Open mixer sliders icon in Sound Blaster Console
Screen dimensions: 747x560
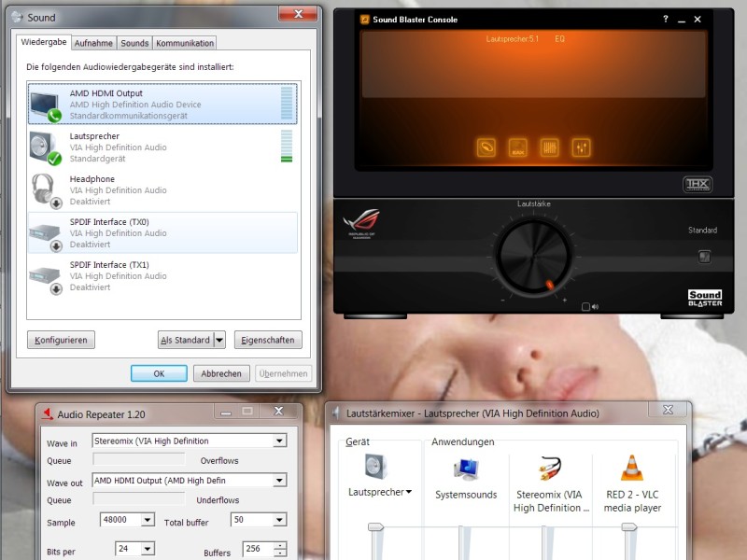point(581,147)
